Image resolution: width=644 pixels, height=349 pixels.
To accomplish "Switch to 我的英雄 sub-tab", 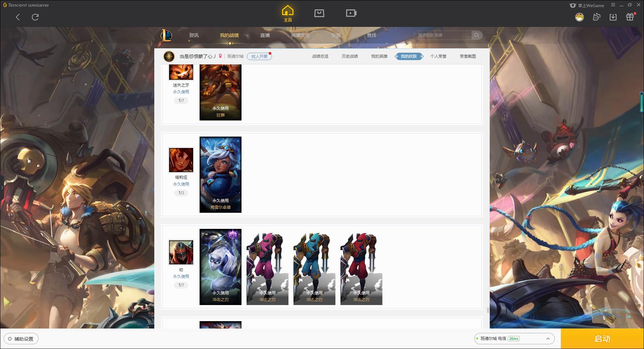I will 379,56.
